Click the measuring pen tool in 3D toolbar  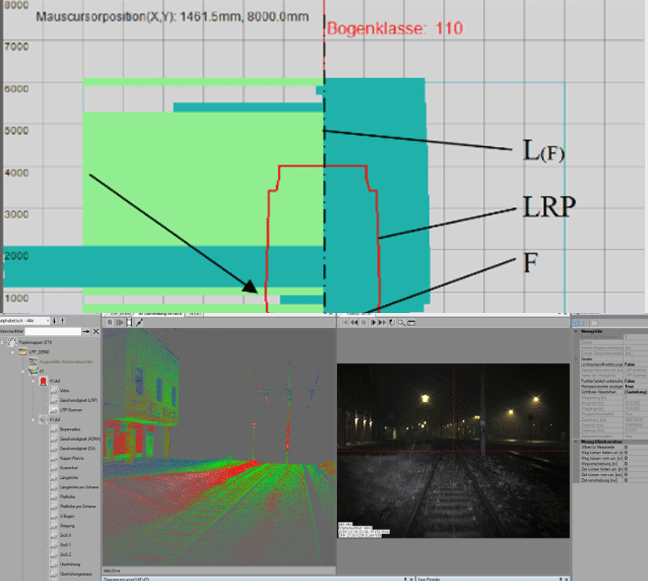click(138, 323)
